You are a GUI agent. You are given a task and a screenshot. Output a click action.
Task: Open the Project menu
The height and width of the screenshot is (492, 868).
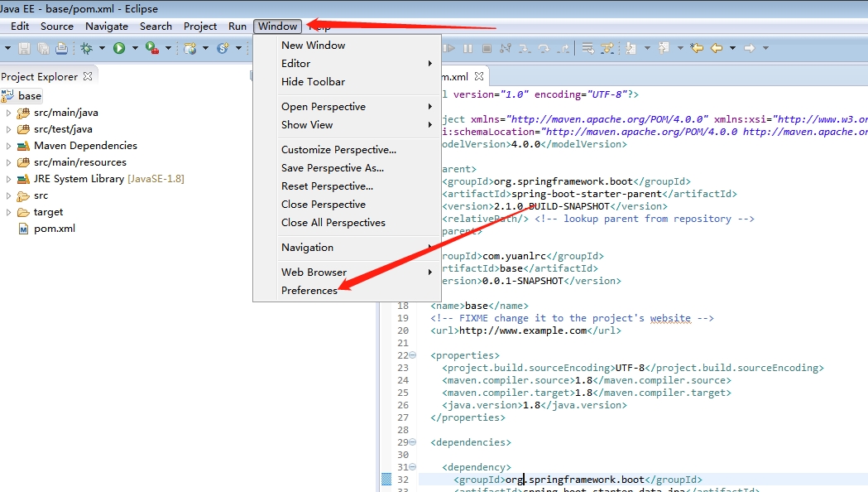(x=200, y=26)
